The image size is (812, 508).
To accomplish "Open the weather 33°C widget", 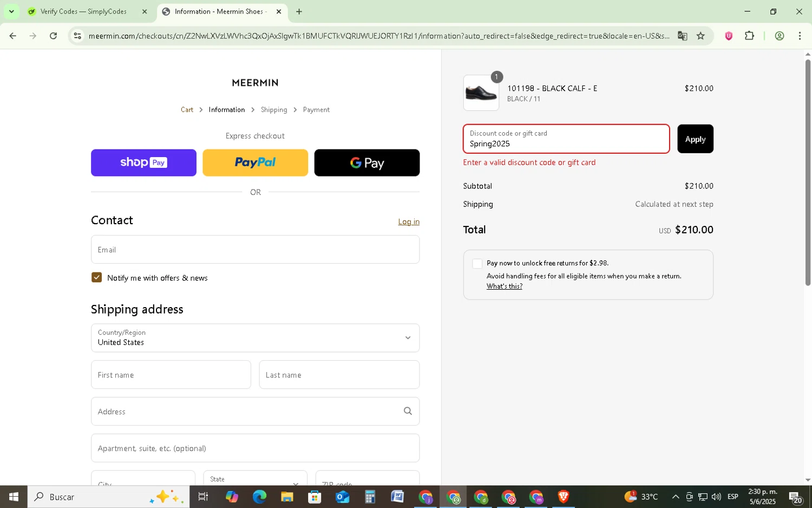I will click(x=641, y=497).
